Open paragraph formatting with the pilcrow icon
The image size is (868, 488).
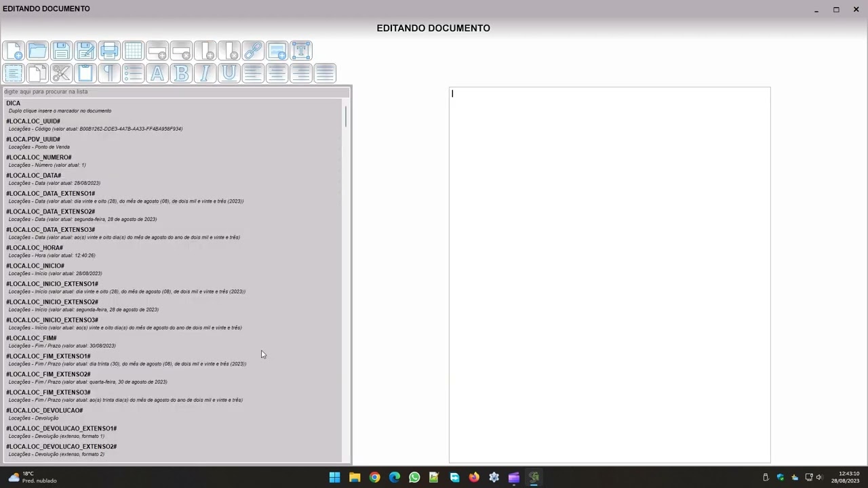[x=109, y=73]
